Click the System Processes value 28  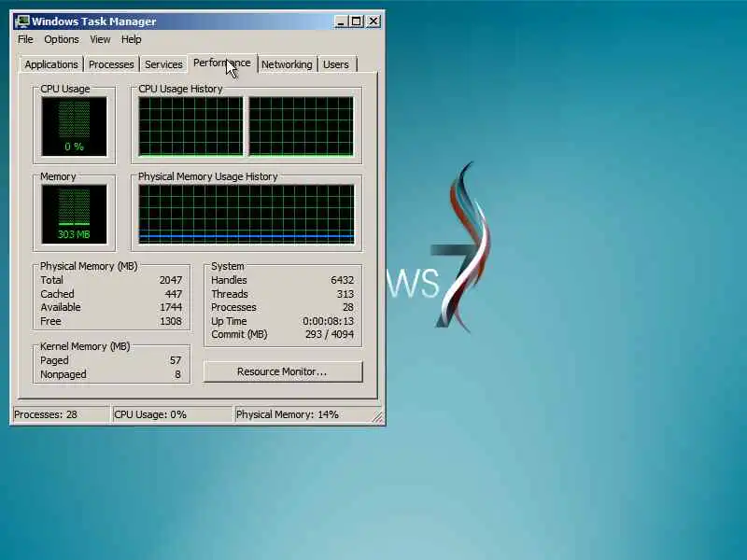pyautogui.click(x=348, y=307)
